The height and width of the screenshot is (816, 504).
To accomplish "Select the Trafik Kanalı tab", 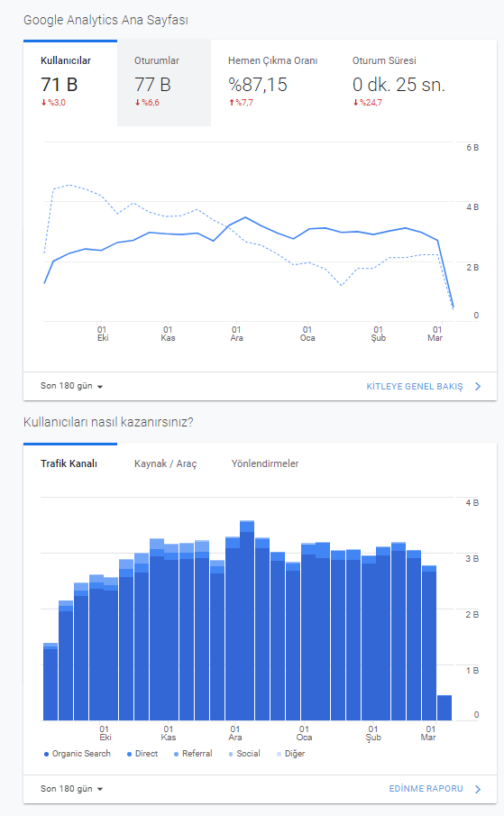I will 69,463.
